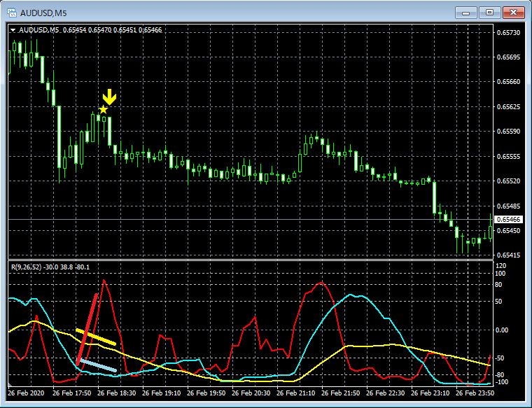This screenshot has height=408, width=532.
Task: Click indicator scale value -100
Action: 502,382
